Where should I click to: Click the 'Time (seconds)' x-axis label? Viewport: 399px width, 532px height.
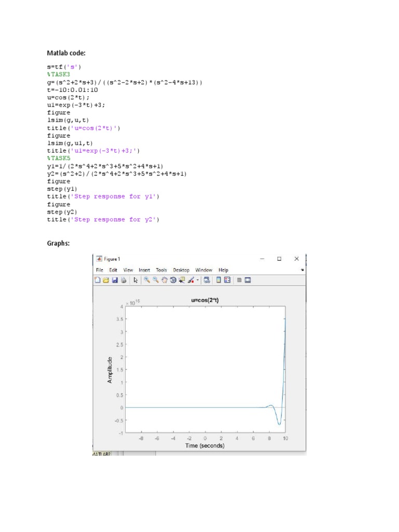205,445
